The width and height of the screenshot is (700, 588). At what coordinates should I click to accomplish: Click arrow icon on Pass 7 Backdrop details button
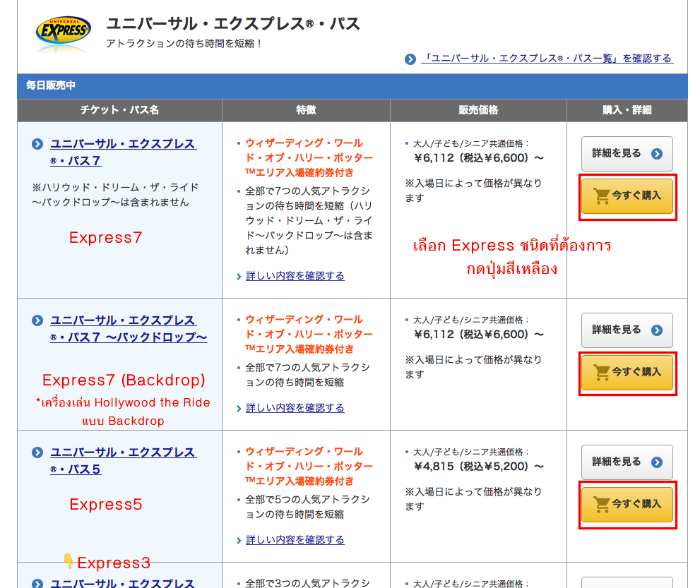(x=657, y=330)
